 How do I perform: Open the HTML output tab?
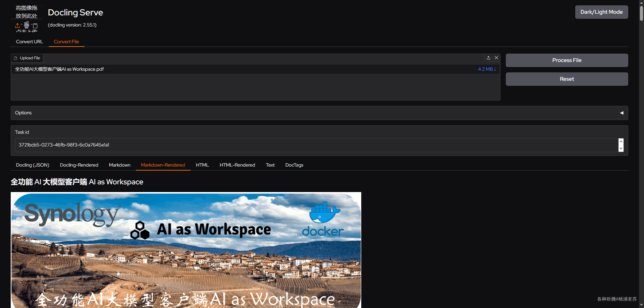pyautogui.click(x=202, y=165)
